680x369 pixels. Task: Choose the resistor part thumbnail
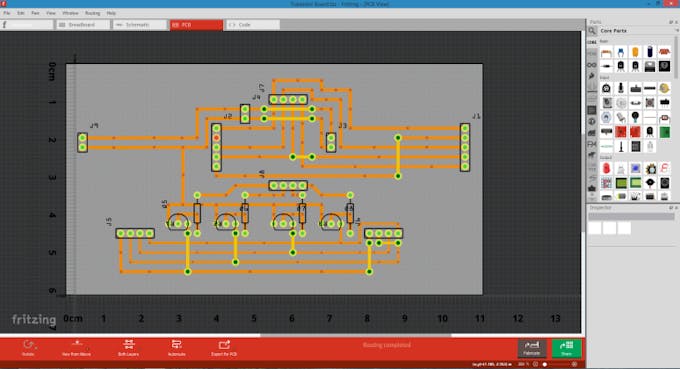[606, 52]
